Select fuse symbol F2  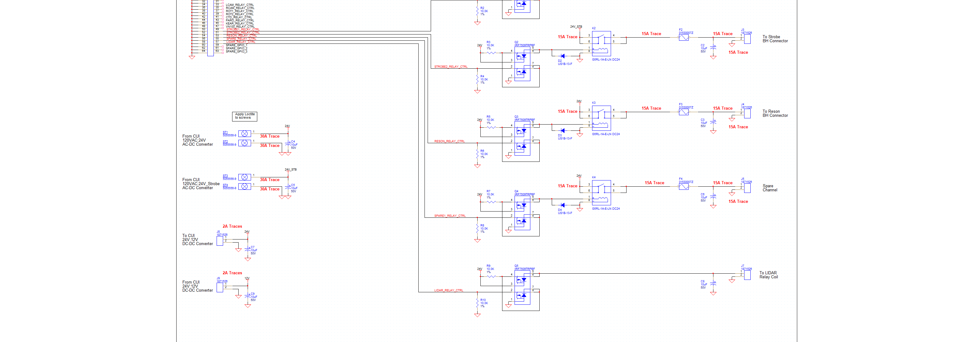point(684,38)
